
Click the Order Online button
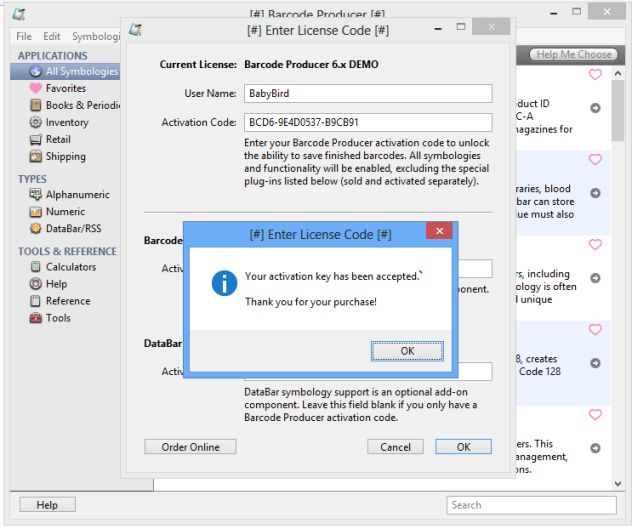191,447
